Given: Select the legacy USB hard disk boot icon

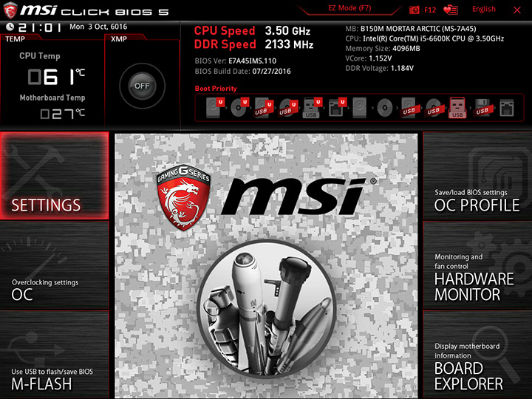Looking at the screenshot, I should click(x=409, y=108).
